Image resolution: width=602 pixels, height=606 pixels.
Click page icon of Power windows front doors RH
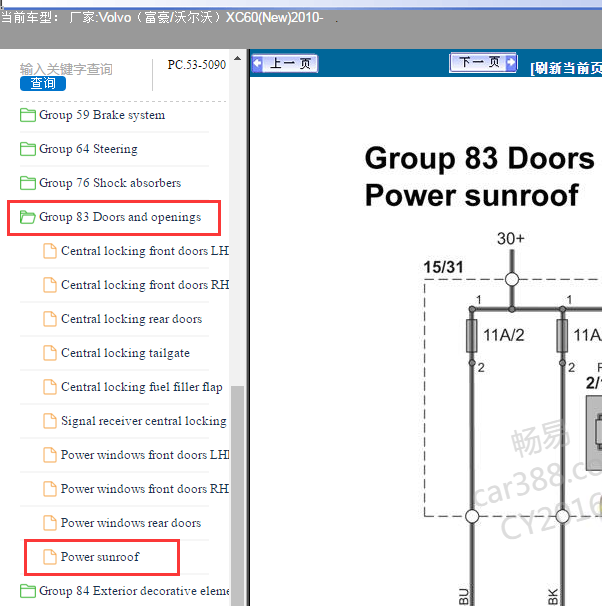click(x=49, y=489)
